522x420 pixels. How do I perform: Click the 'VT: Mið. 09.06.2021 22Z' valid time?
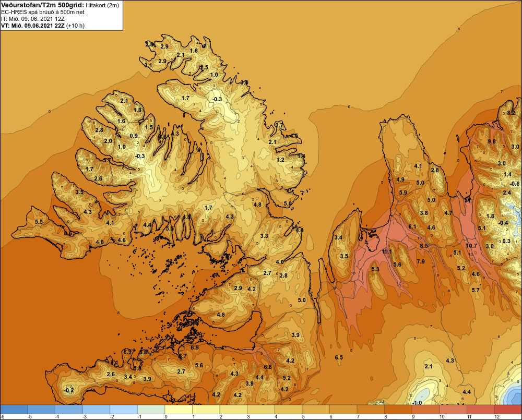click(x=33, y=26)
